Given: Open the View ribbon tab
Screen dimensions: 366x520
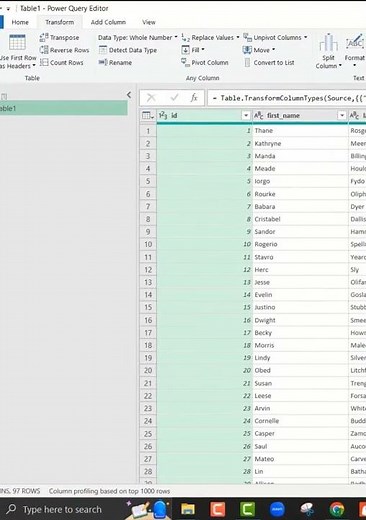Looking at the screenshot, I should pyautogui.click(x=149, y=22).
